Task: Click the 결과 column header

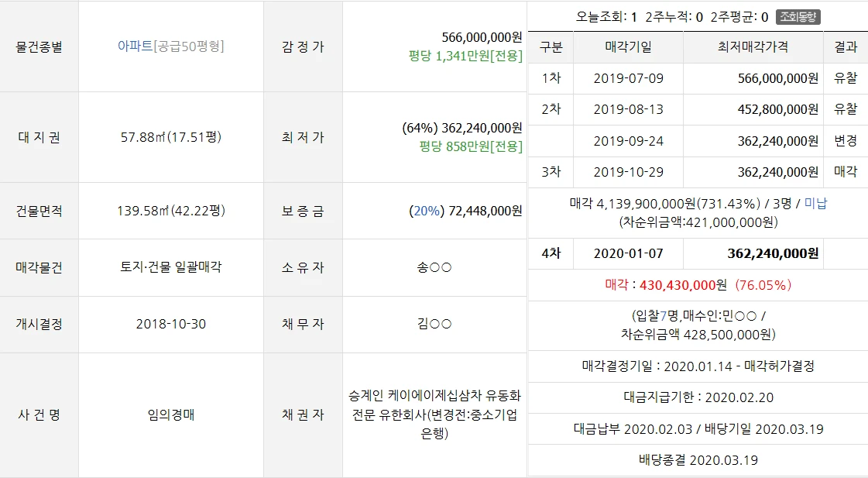Action: pos(846,47)
